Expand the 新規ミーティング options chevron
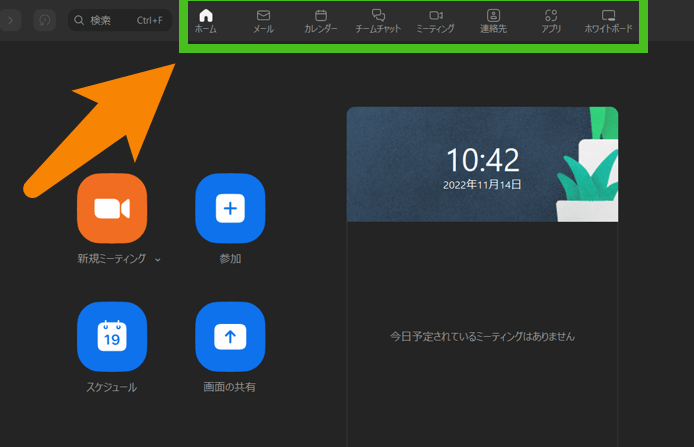Viewport: 694px width, 447px height. pyautogui.click(x=158, y=259)
